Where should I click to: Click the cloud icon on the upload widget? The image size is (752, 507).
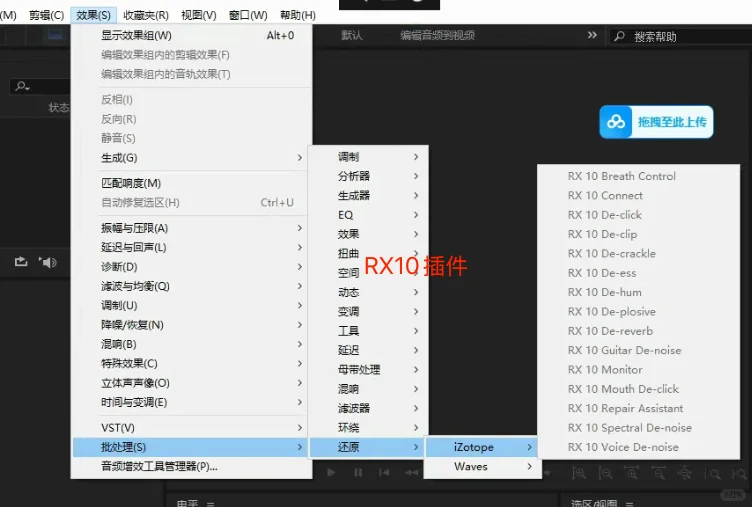(x=616, y=122)
